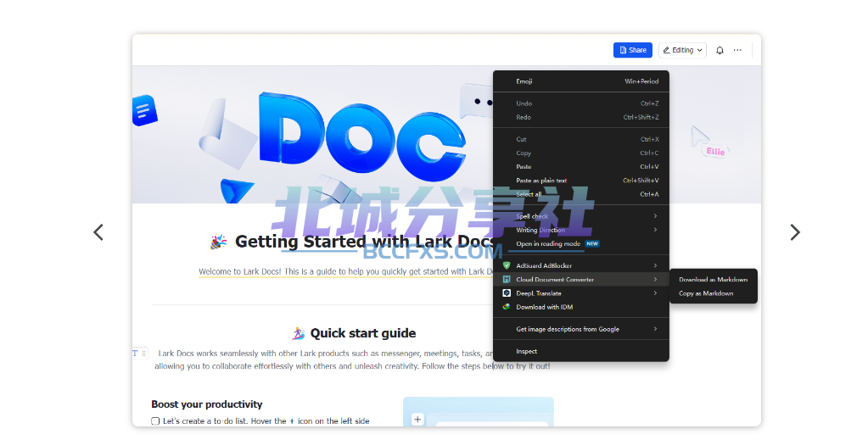Open the three-dot more options menu
Image resolution: width=868 pixels, height=440 pixels.
[x=737, y=50]
